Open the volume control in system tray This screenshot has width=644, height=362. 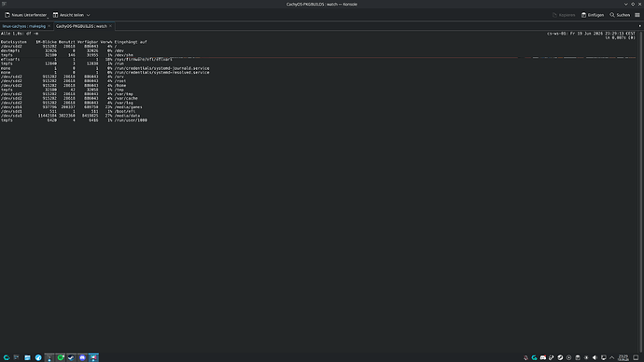click(x=595, y=357)
